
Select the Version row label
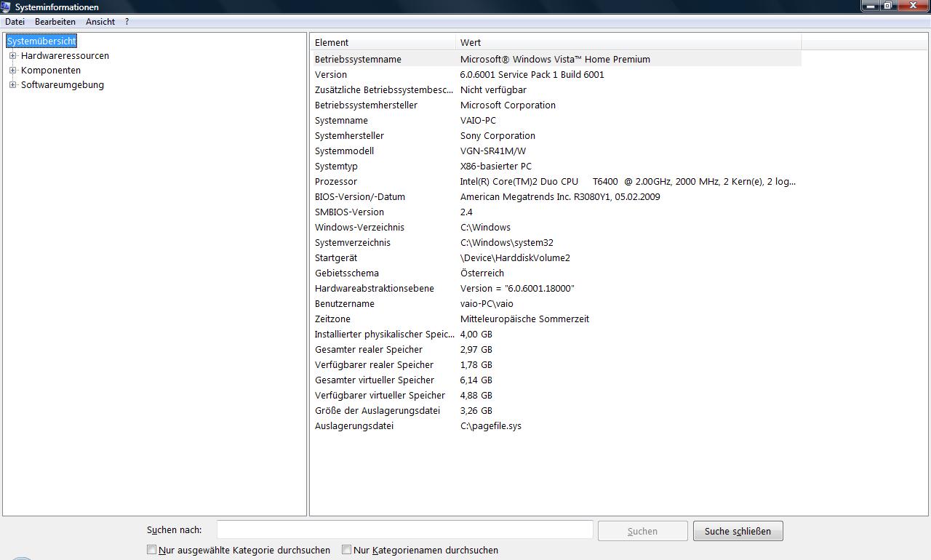coord(331,75)
